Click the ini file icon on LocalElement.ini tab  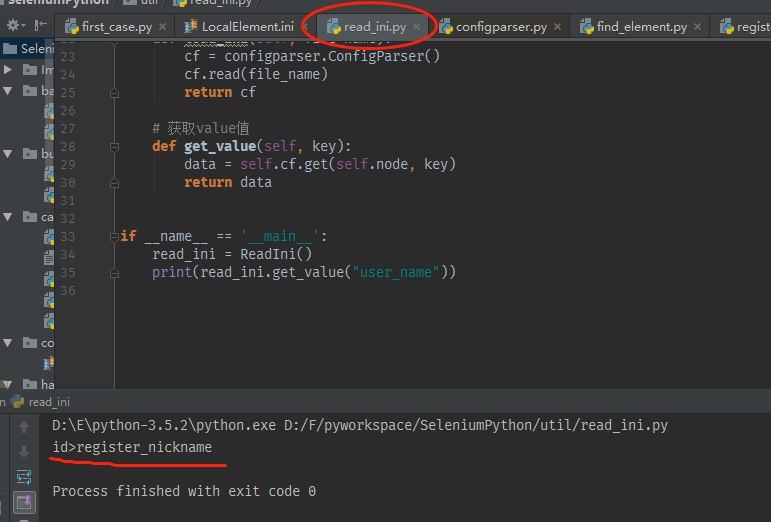click(x=191, y=27)
